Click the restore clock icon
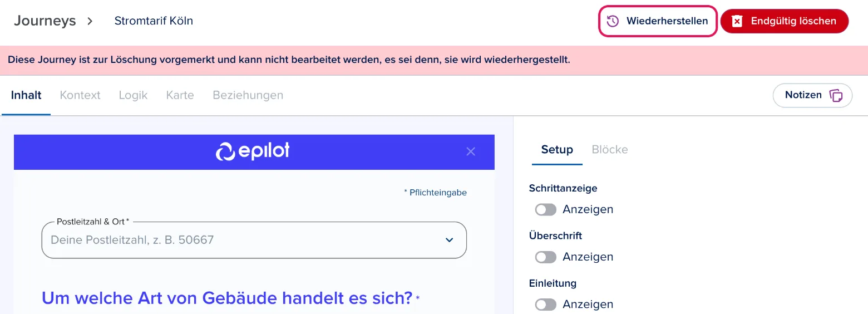Image resolution: width=868 pixels, height=314 pixels. (x=613, y=21)
